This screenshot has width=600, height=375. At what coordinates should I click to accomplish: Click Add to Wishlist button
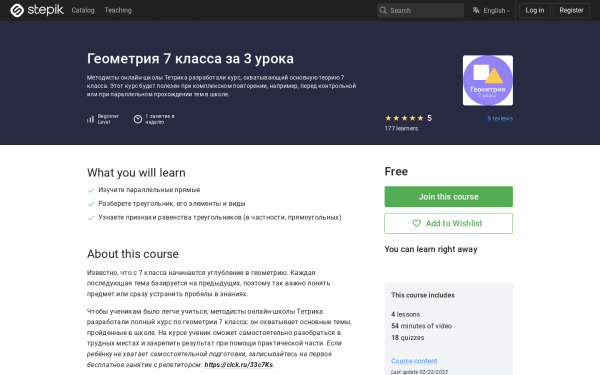[x=448, y=223]
